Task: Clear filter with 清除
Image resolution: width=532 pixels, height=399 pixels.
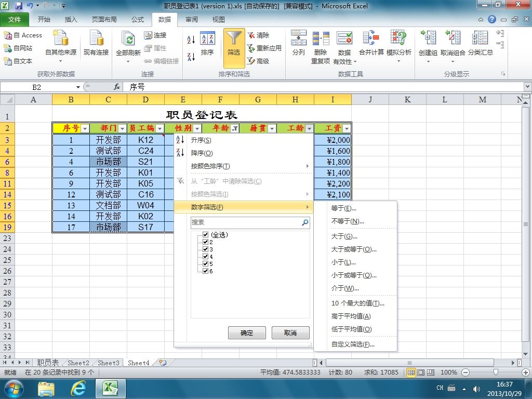Action: (x=258, y=35)
